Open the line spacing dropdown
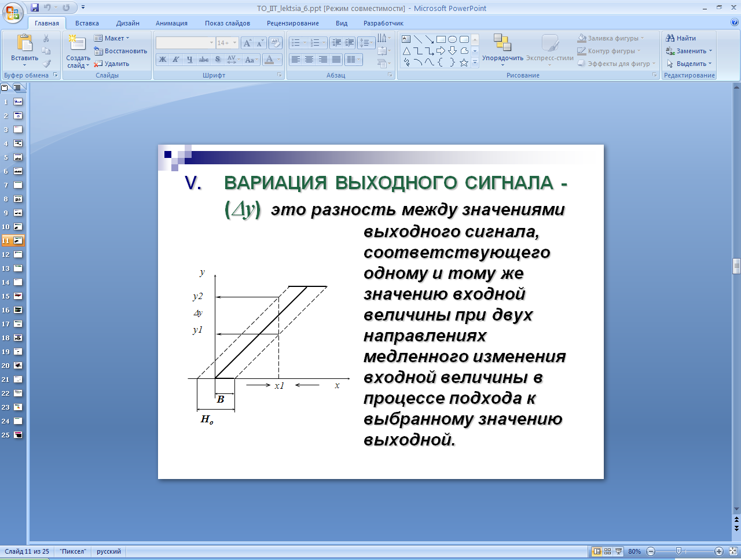 coord(366,43)
